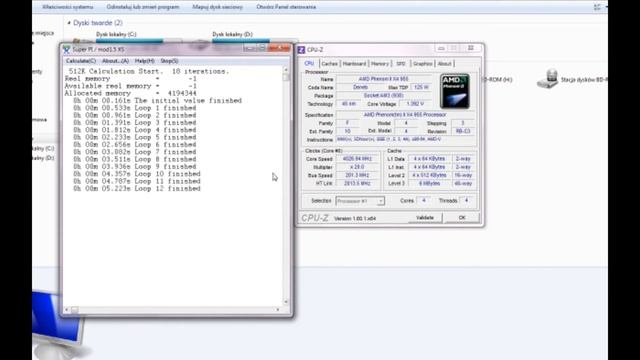640x360 pixels.
Task: Switch to the Memory tab in CPU-Z
Action: pyautogui.click(x=380, y=64)
